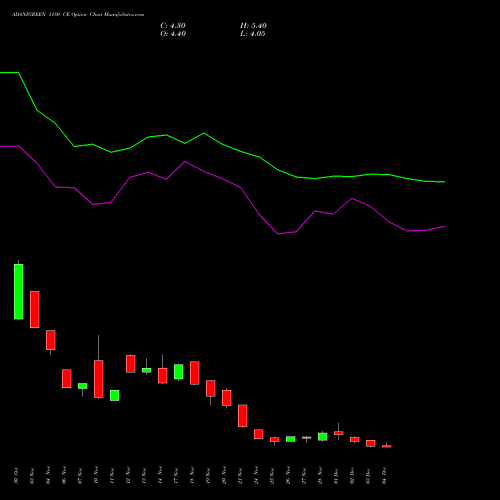The height and width of the screenshot is (500, 500).
Task: Click the '10 Nov' date label
Action: [96, 476]
